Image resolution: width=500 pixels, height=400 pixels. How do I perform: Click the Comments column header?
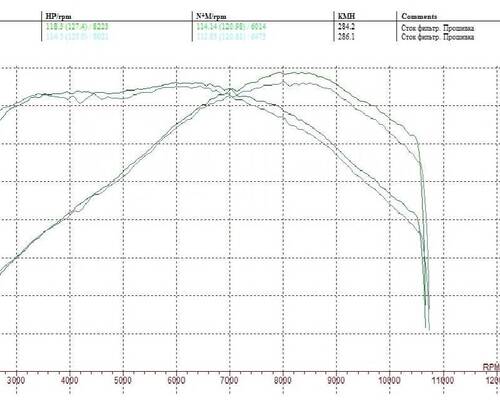coord(419,16)
